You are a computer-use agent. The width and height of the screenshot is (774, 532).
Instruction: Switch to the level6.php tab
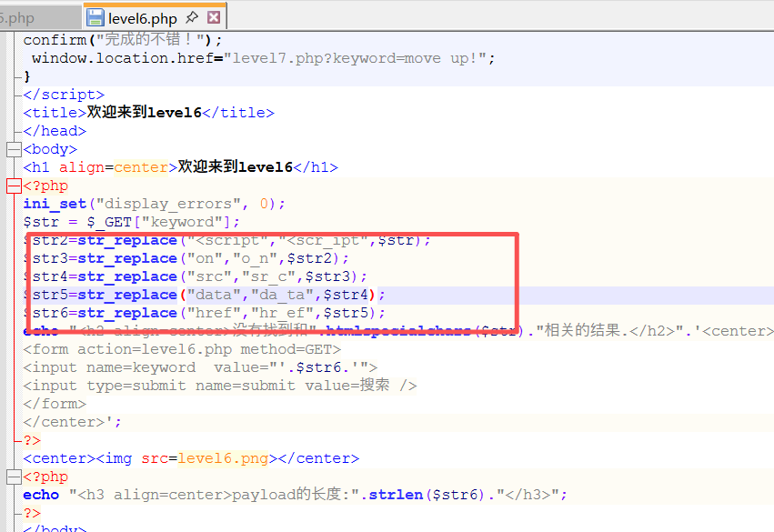click(155, 18)
